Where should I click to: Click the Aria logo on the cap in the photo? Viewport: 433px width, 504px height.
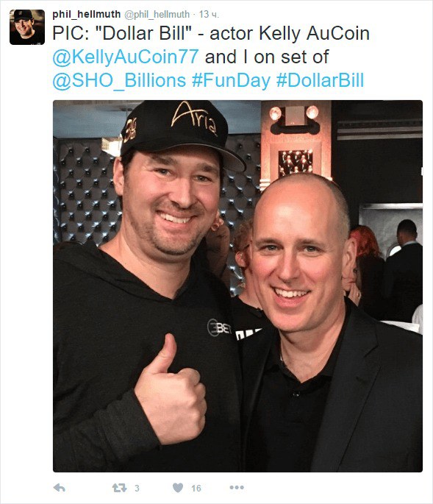coord(195,118)
